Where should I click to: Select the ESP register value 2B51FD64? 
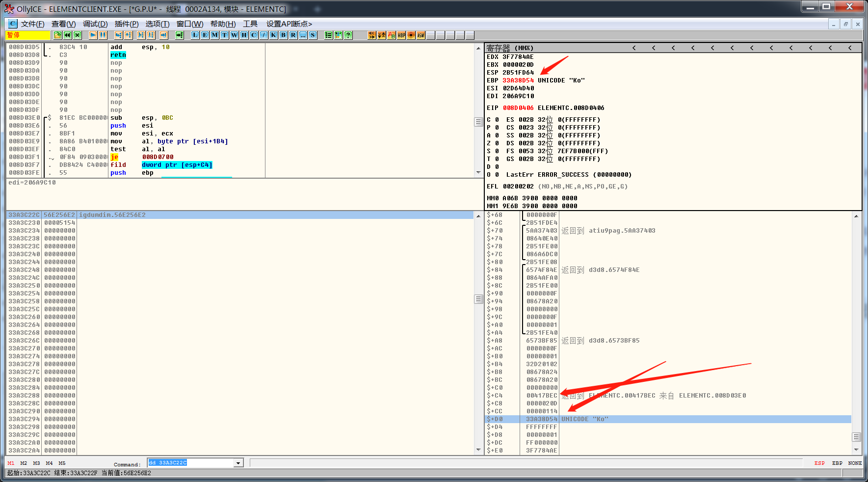[518, 72]
